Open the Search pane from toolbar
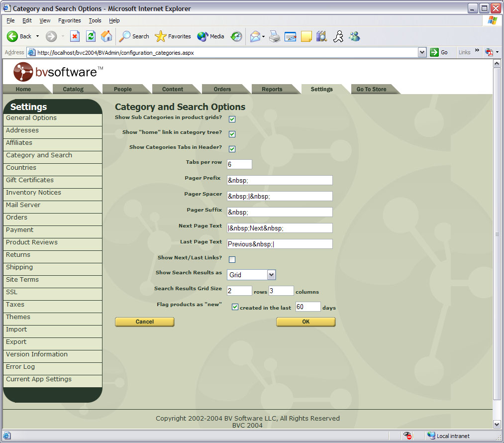 tap(134, 36)
